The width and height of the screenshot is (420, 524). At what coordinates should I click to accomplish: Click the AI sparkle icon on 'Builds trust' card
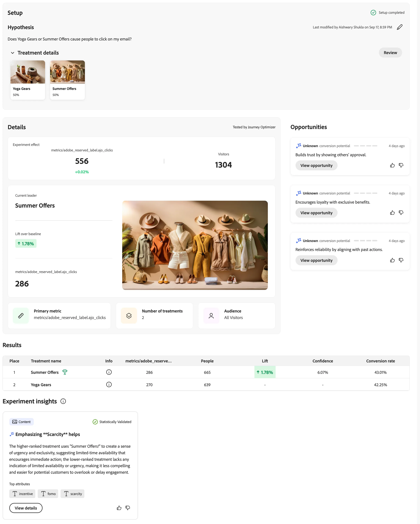coord(298,146)
